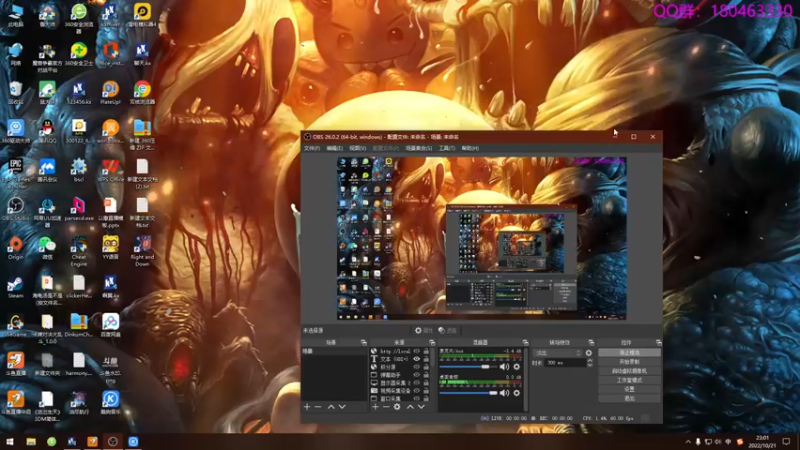The width and height of the screenshot is (800, 450).
Task: Toggle visibility of 文本 (GDI+) source
Action: 417,359
